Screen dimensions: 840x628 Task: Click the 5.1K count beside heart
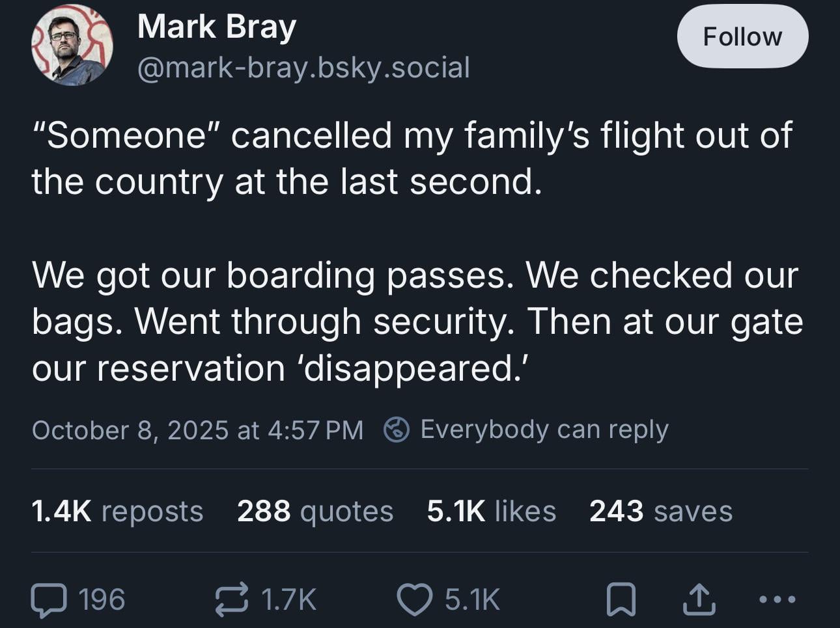pos(472,599)
